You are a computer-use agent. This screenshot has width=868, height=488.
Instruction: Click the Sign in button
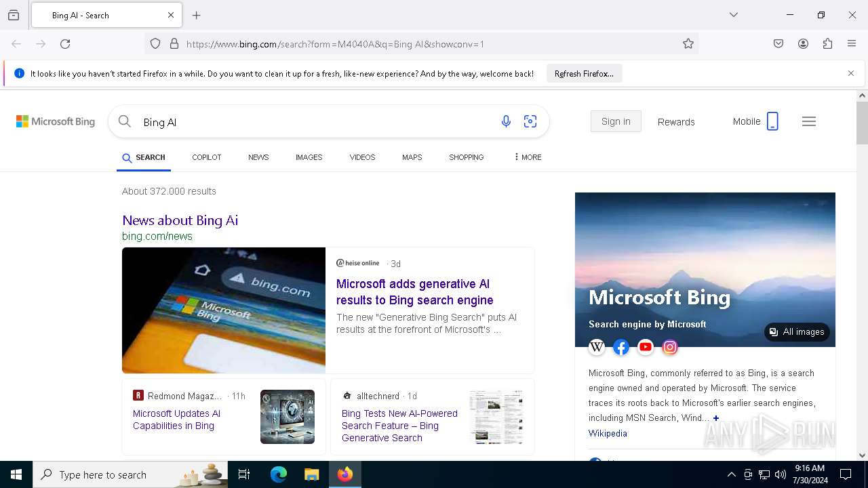(x=616, y=121)
